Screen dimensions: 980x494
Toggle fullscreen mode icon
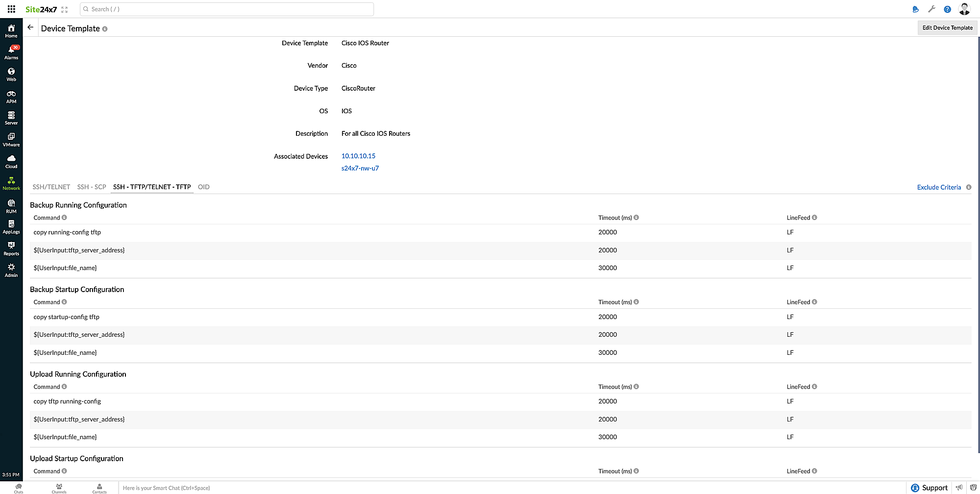click(64, 9)
